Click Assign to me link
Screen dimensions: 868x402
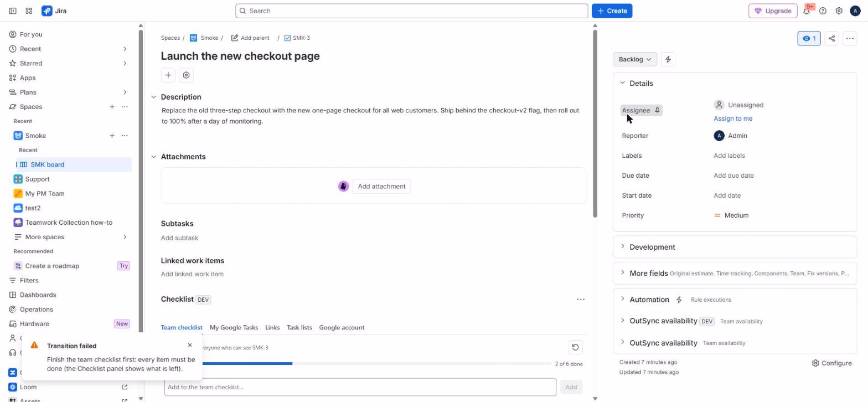tap(733, 118)
